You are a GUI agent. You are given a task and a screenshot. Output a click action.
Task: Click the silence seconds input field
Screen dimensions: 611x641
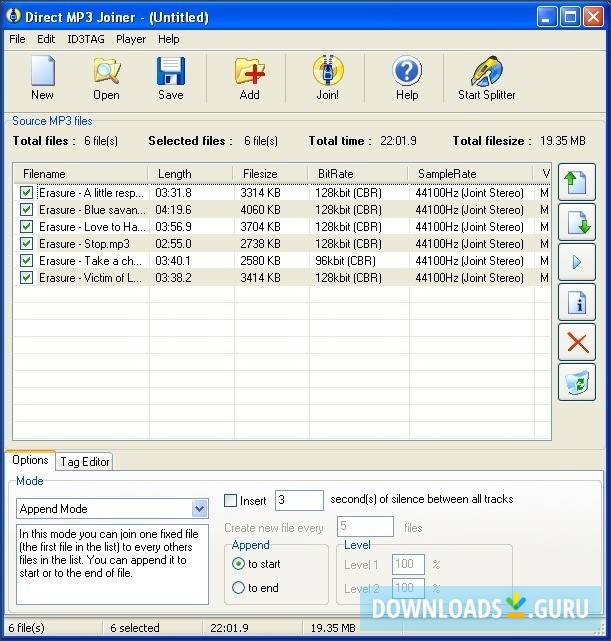[299, 500]
